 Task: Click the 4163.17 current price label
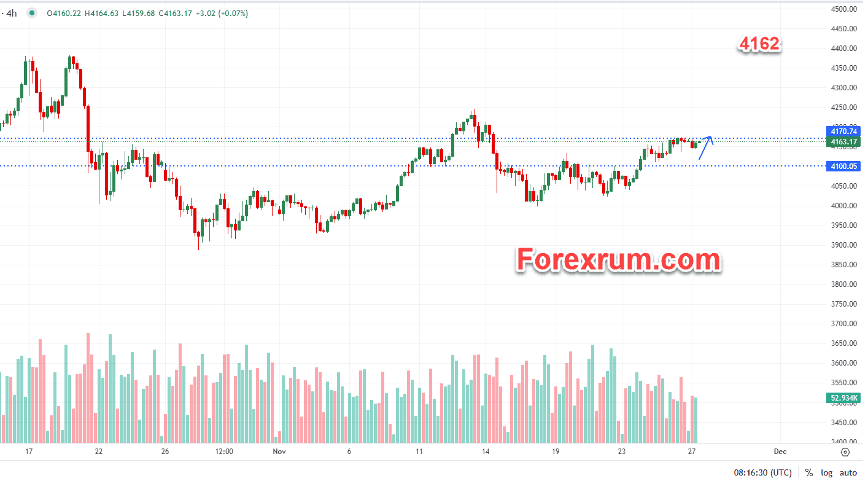tap(843, 143)
